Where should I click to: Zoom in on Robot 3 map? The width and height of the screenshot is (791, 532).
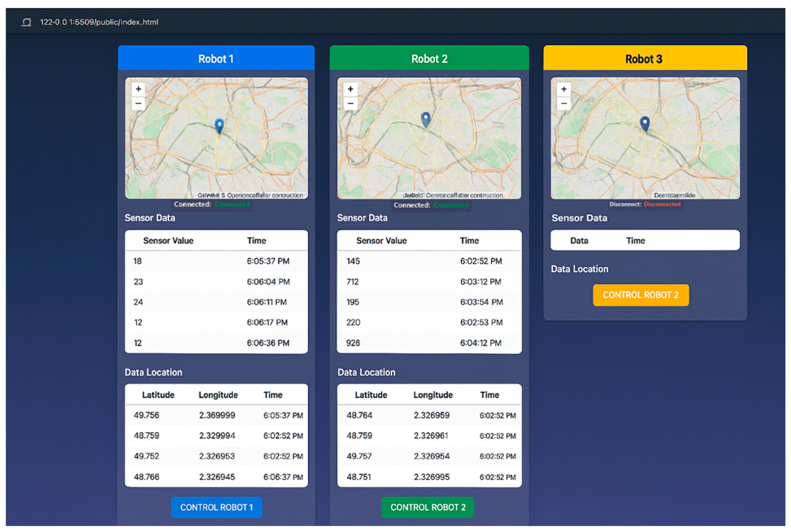pyautogui.click(x=564, y=89)
